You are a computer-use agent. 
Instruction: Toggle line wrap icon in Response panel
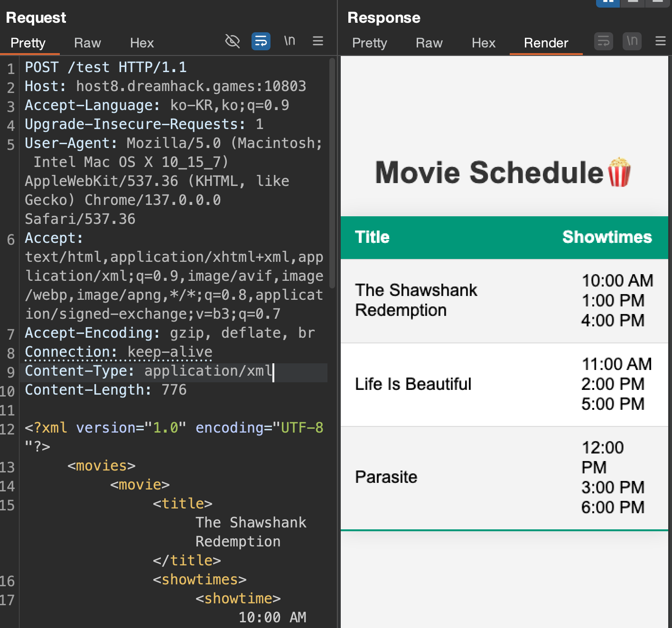pyautogui.click(x=604, y=41)
